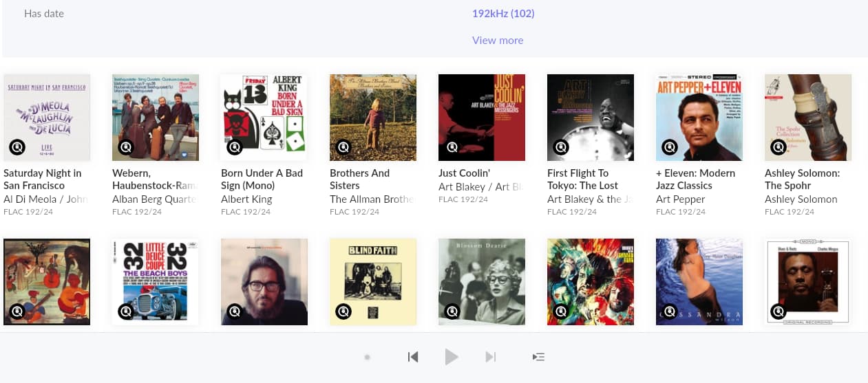This screenshot has width=868, height=383.
Task: Select the 192kHz (102) filter
Action: pyautogui.click(x=503, y=14)
